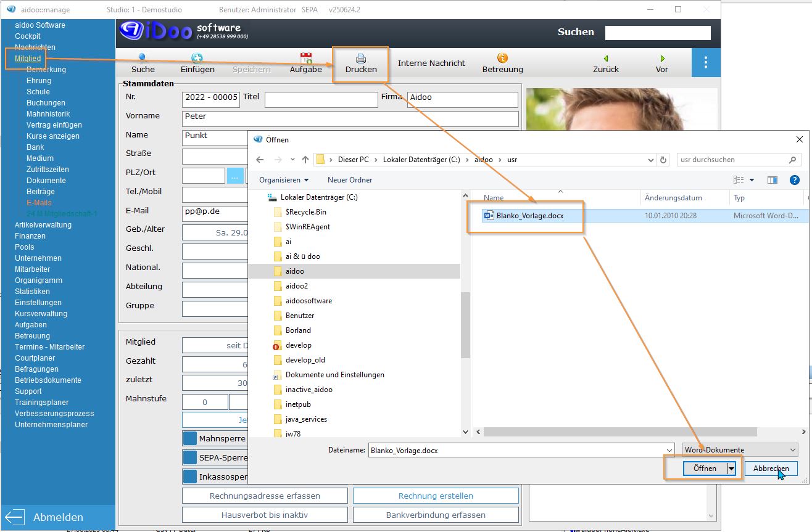This screenshot has width=812, height=532.
Task: Click the dropdown arrow beside Öffnen
Action: [732, 469]
